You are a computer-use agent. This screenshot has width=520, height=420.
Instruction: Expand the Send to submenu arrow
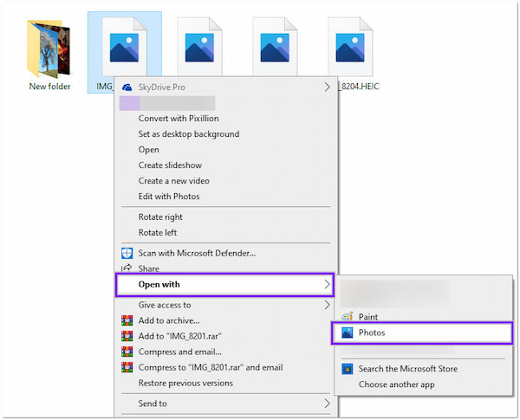tap(327, 404)
